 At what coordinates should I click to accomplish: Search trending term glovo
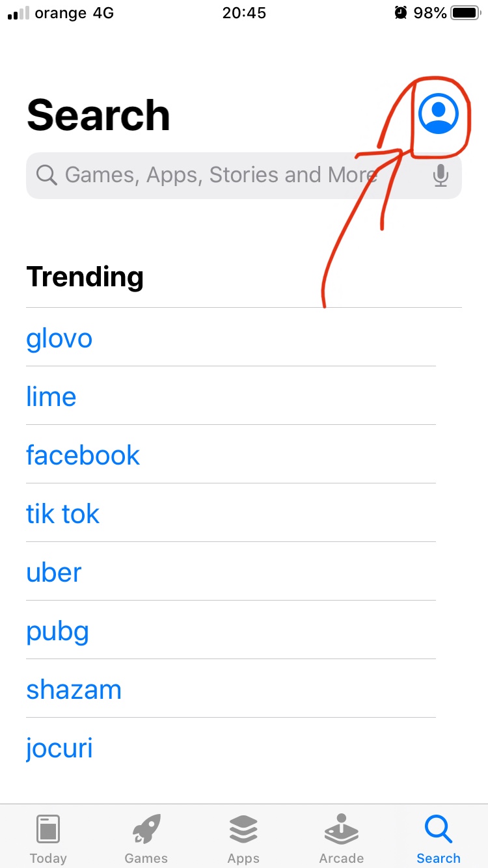(59, 338)
